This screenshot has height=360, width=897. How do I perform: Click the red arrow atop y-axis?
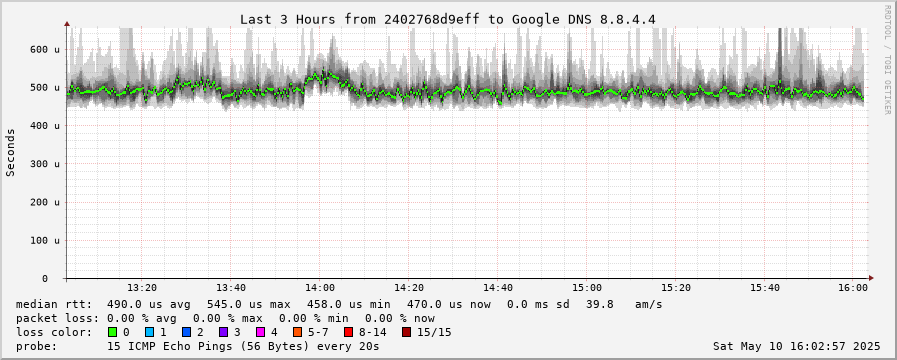pos(67,24)
